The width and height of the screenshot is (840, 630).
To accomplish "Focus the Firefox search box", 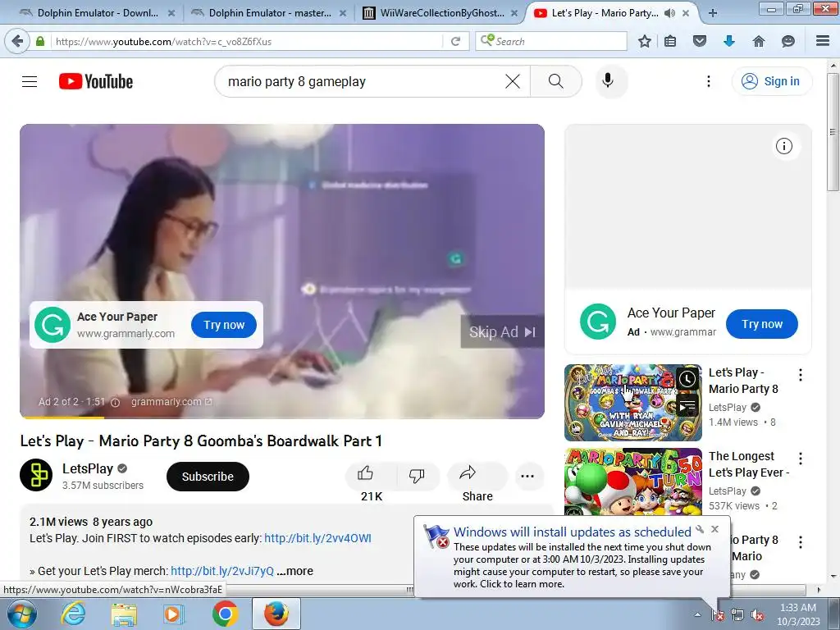I will tap(550, 41).
